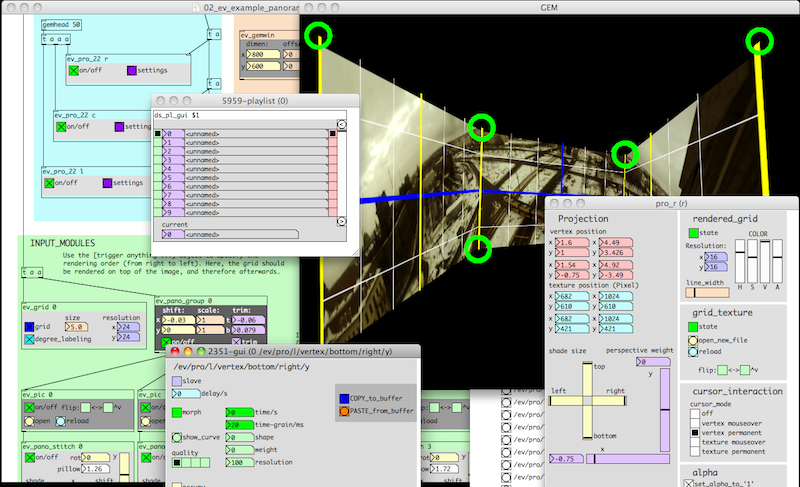
Task: Toggle degree_labeling in ev_grid 0
Action: (30, 339)
